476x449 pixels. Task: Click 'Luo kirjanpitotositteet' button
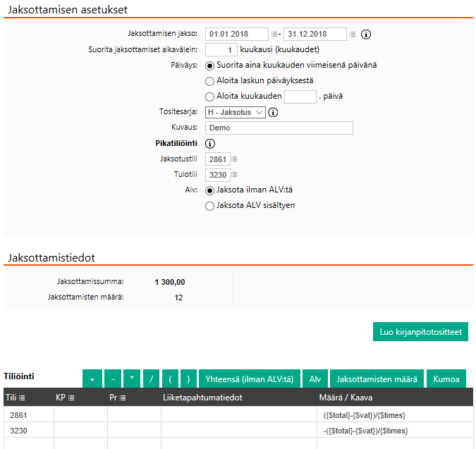pos(420,332)
